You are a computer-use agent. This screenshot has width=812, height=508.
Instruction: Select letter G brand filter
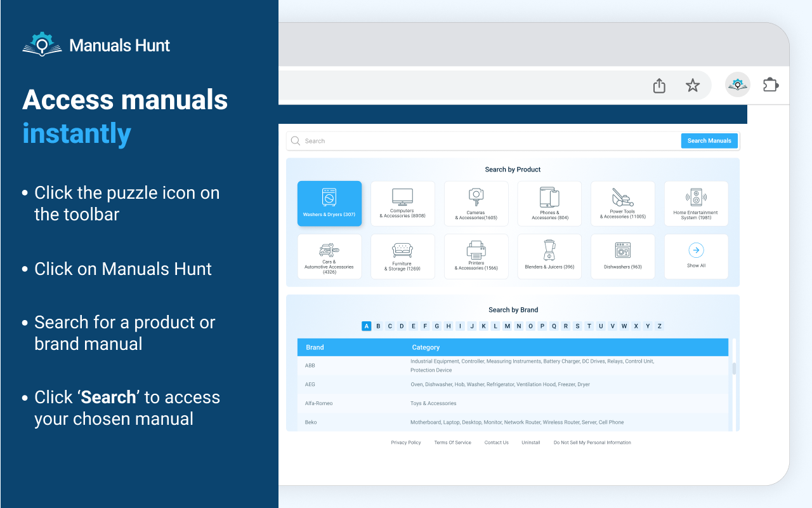436,326
